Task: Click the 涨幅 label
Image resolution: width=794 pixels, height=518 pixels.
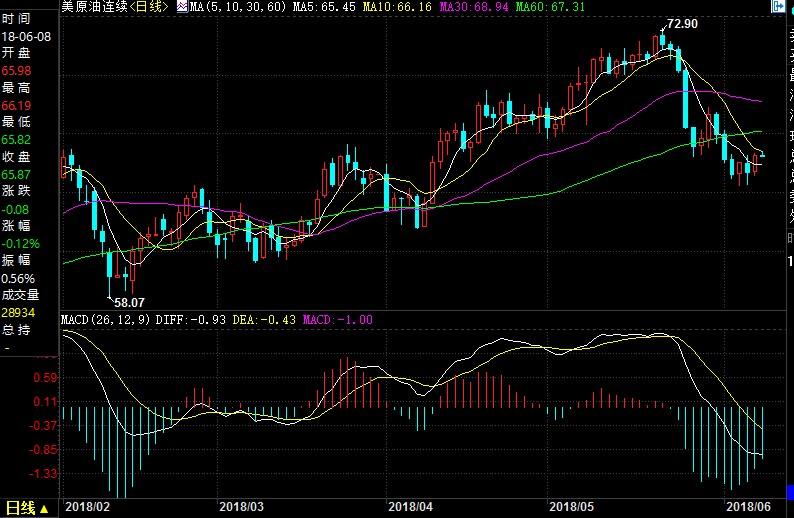Action: pos(16,225)
